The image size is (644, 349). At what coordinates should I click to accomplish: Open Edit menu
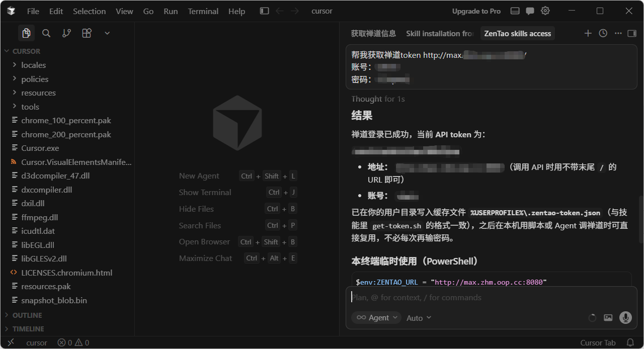[x=56, y=11]
